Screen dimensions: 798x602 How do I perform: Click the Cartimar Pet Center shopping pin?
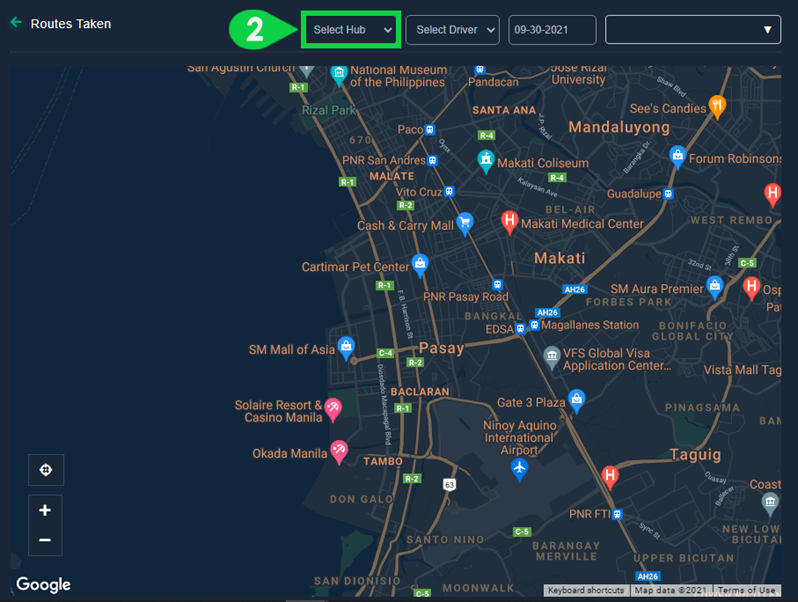pos(420,265)
